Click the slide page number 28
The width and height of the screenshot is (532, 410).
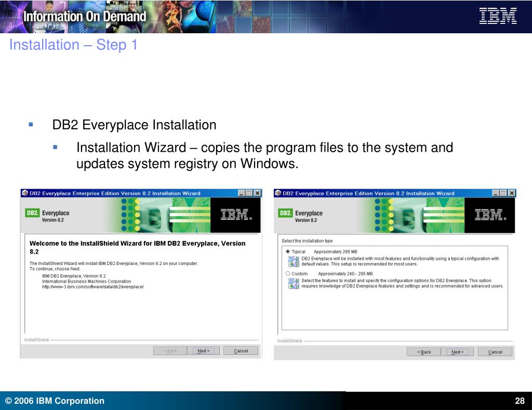(x=520, y=401)
